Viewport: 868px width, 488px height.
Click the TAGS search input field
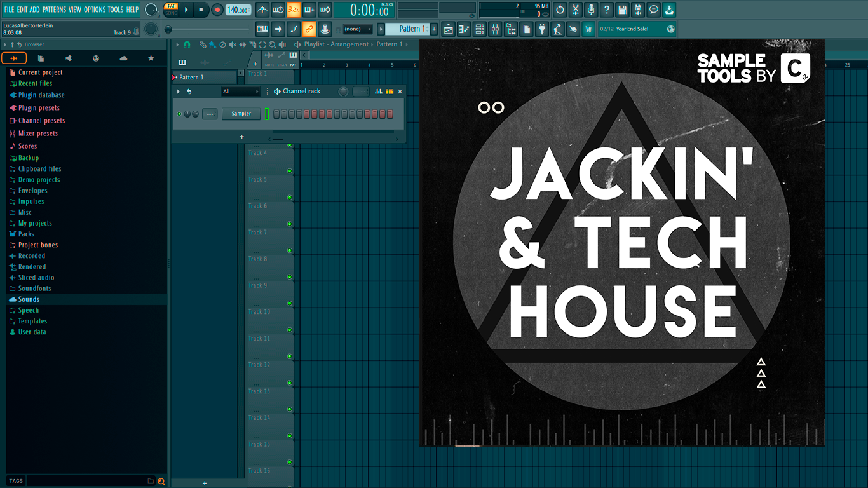coord(86,481)
